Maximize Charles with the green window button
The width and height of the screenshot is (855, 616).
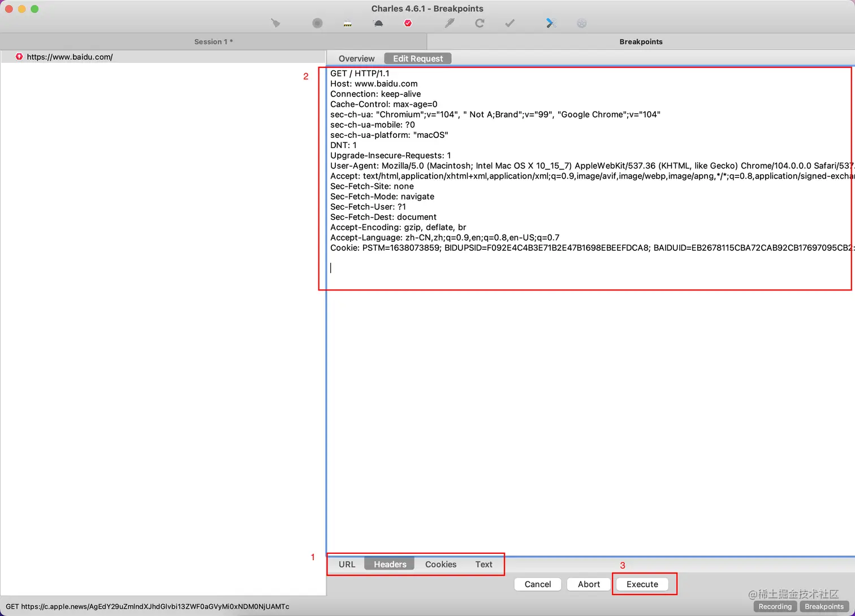pyautogui.click(x=34, y=8)
